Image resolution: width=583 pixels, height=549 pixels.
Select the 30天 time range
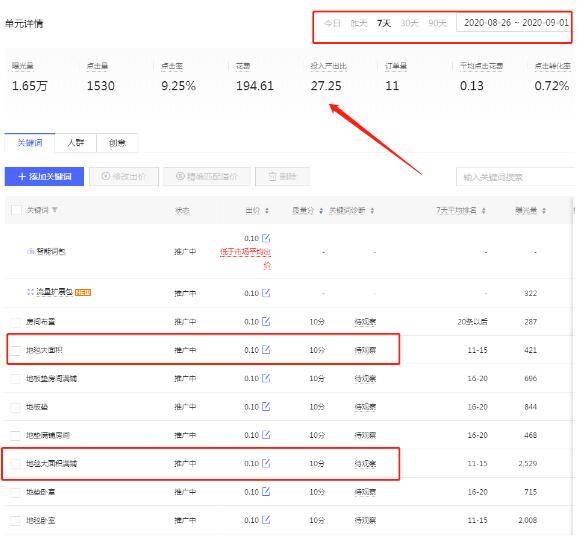click(x=409, y=23)
